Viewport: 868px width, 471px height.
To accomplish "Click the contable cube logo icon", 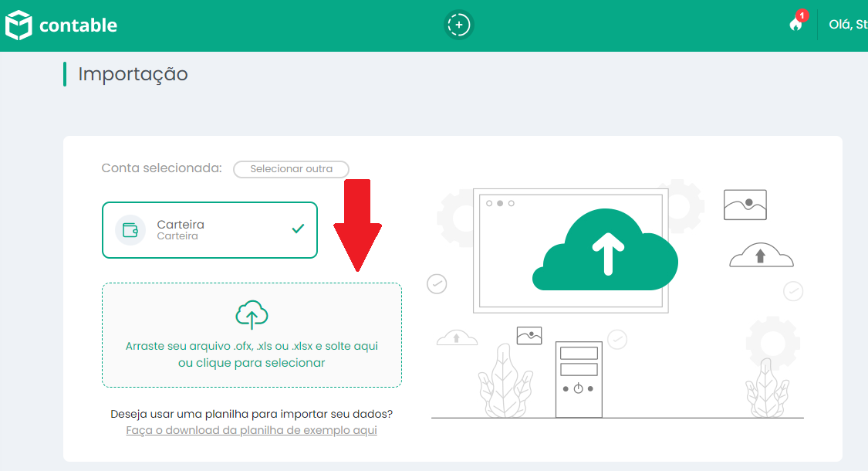I will (19, 25).
